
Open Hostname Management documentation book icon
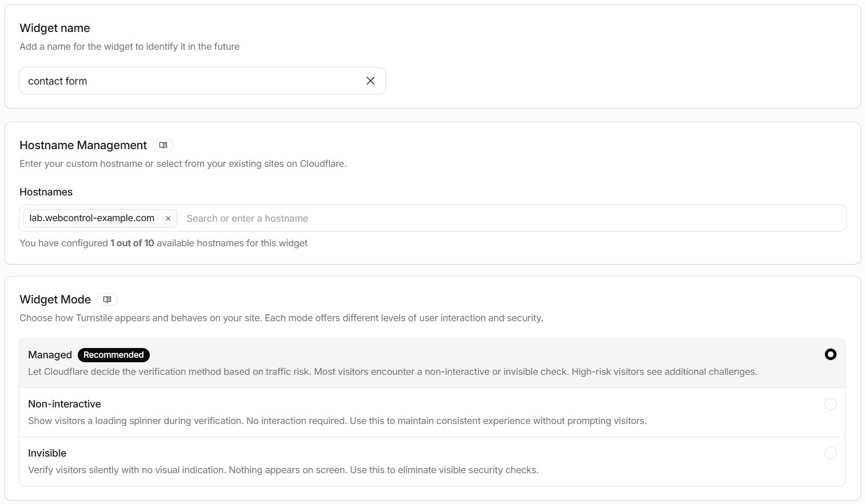(x=163, y=145)
